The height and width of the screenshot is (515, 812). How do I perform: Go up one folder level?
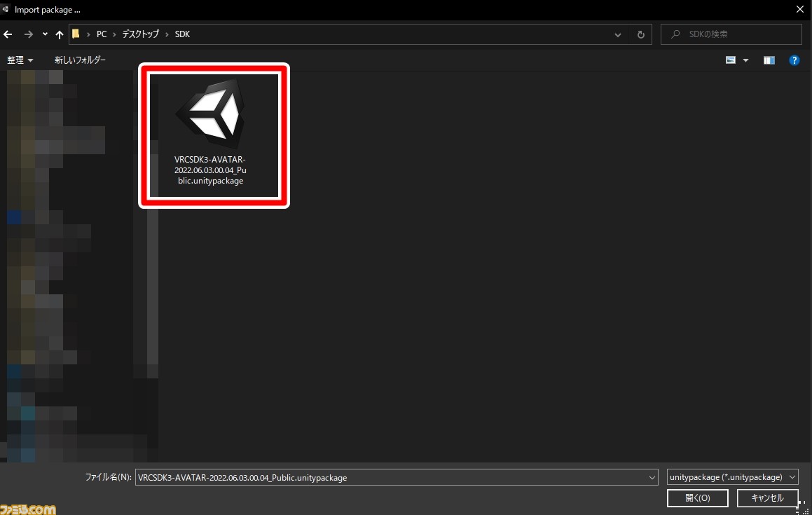(x=60, y=34)
